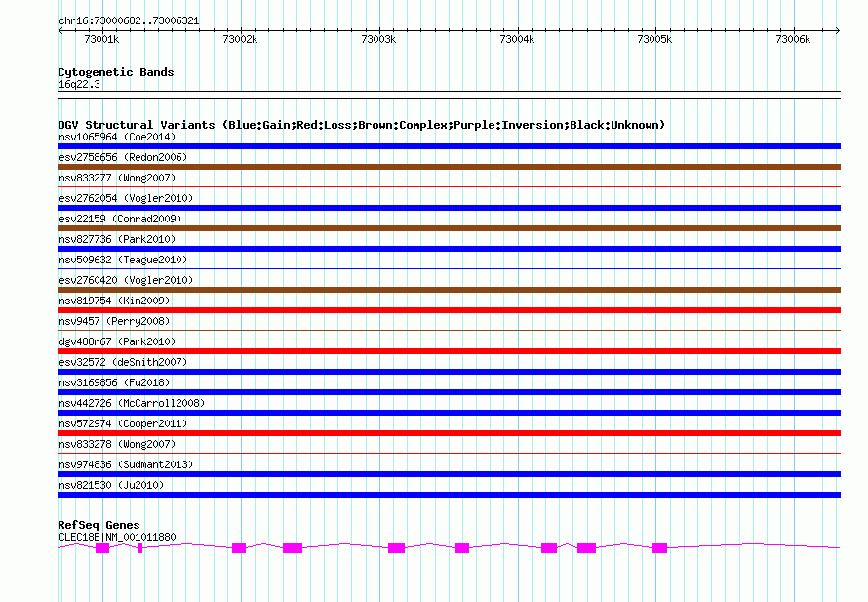This screenshot has width=868, height=602.
Task: Open esv32572 (deSmith2007) variant
Action: click(123, 362)
